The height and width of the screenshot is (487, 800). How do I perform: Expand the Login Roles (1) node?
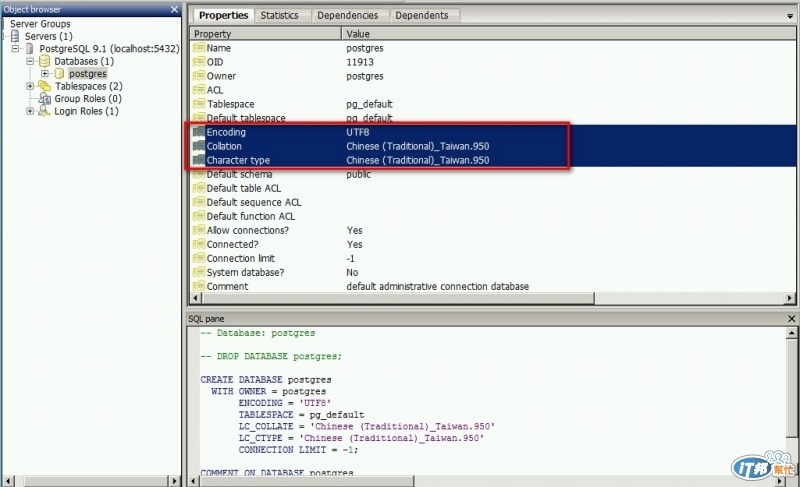click(x=30, y=111)
